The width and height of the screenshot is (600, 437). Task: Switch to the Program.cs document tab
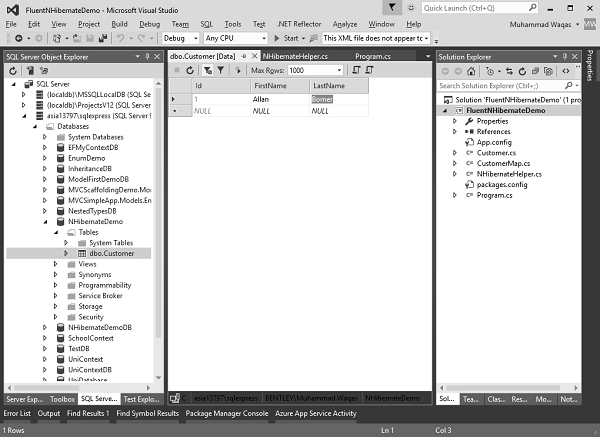point(373,56)
